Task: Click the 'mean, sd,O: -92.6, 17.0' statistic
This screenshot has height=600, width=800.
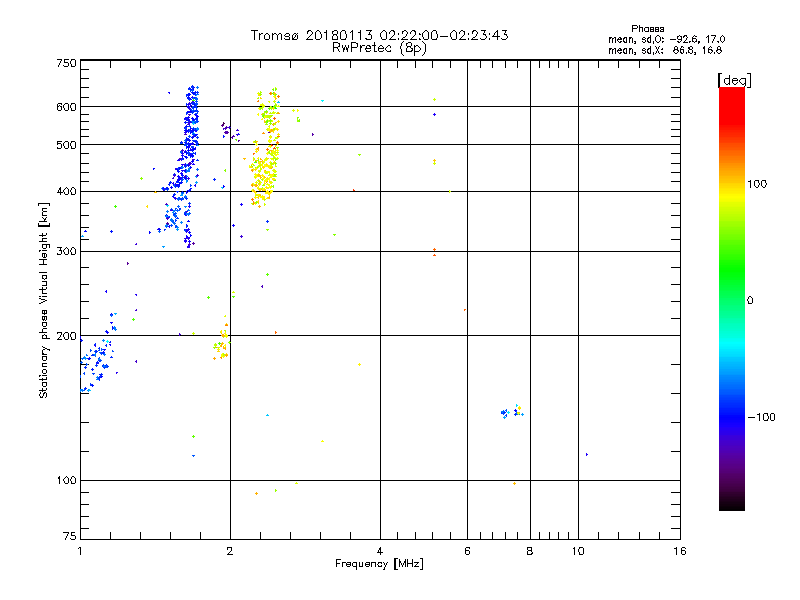Action: [666, 39]
